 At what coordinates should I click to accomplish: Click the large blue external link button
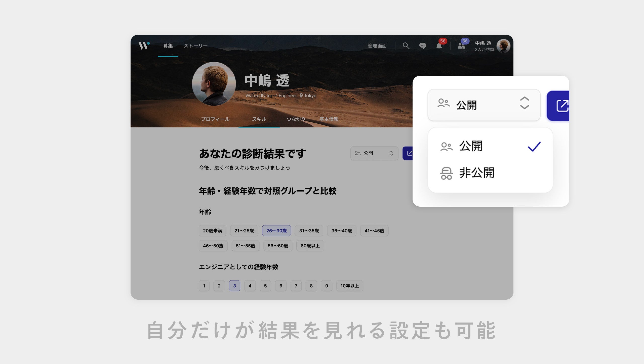[x=559, y=106]
